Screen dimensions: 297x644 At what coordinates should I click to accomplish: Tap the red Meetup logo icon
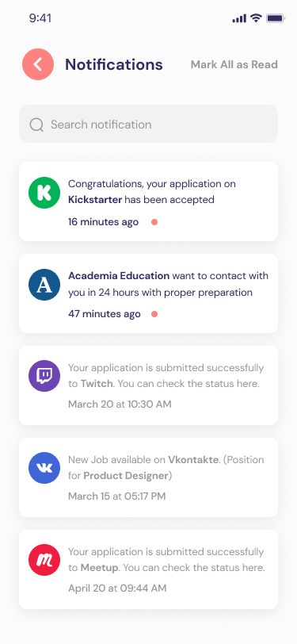44,560
